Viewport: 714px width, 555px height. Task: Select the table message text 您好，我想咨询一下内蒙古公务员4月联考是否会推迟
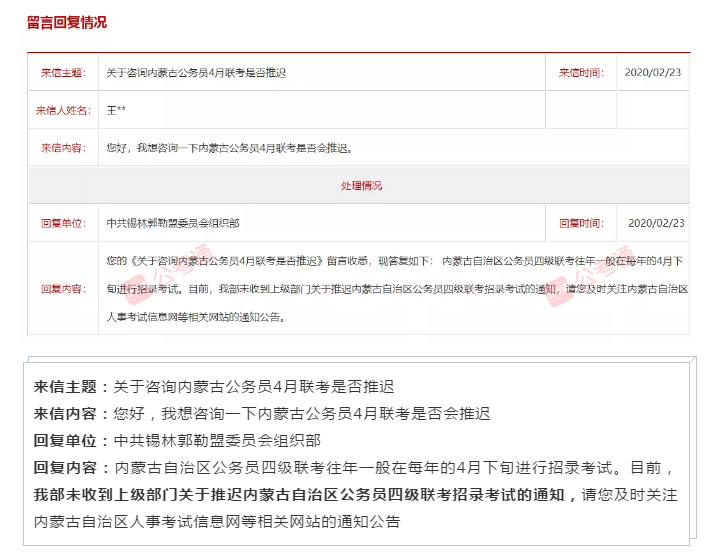229,148
